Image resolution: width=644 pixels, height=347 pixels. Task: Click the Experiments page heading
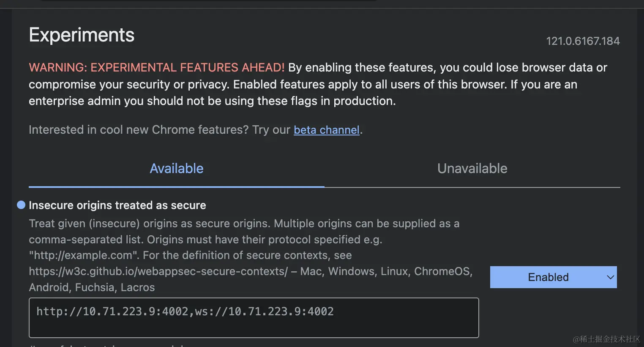[82, 35]
